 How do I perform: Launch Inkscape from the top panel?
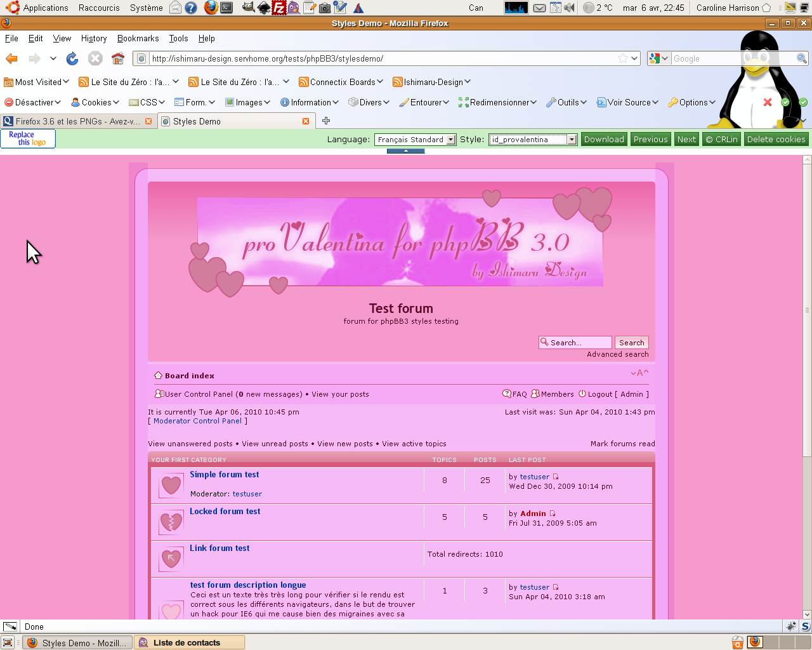point(263,8)
